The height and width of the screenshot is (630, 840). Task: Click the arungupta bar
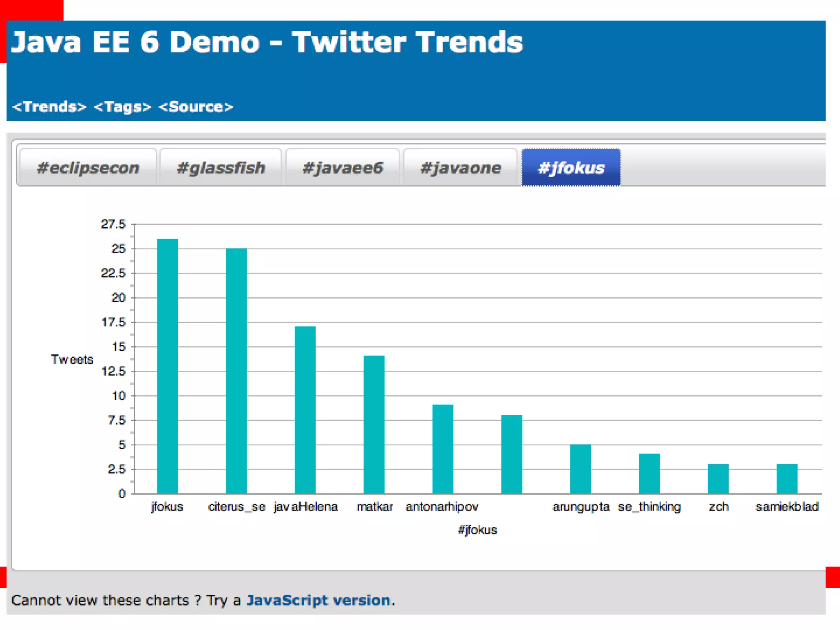coord(580,469)
